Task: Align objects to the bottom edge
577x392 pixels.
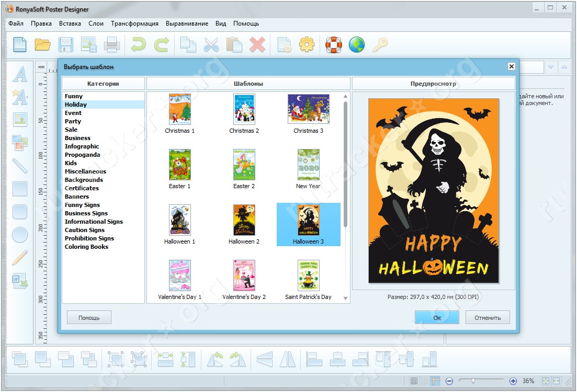Action: [x=429, y=359]
